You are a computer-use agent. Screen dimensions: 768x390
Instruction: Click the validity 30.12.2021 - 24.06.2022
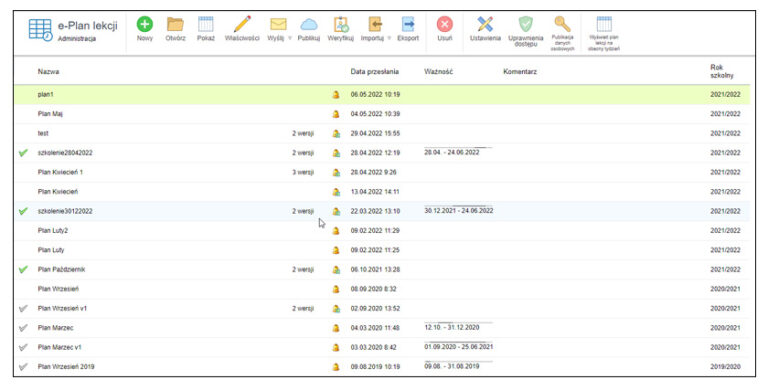pos(458,211)
